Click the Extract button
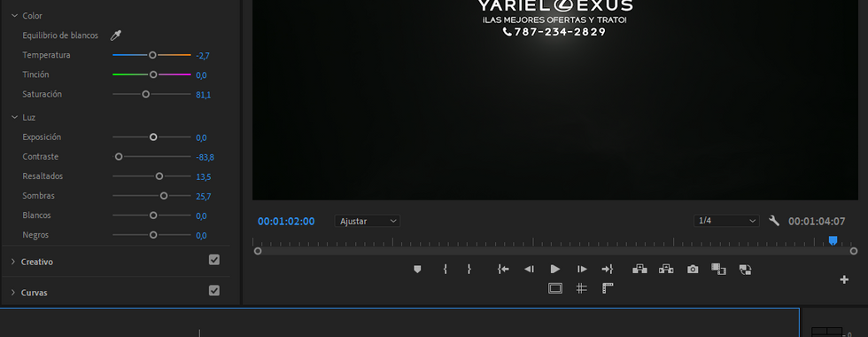868x337 pixels. (x=666, y=270)
